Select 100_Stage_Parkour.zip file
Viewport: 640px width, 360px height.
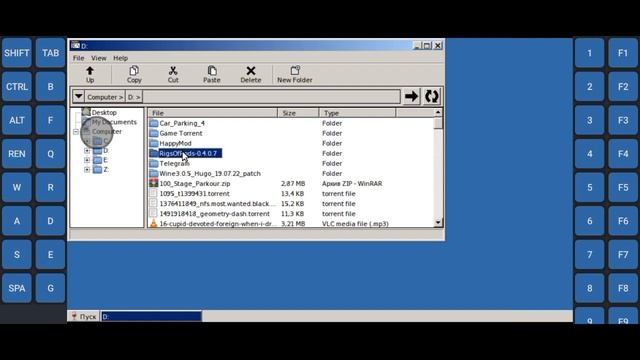[195, 183]
